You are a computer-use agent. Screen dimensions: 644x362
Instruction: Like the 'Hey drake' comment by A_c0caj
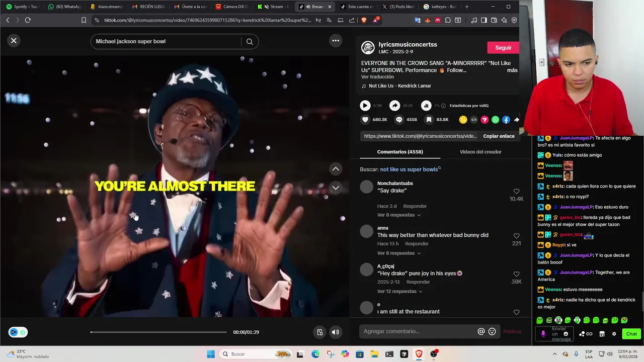click(516, 275)
